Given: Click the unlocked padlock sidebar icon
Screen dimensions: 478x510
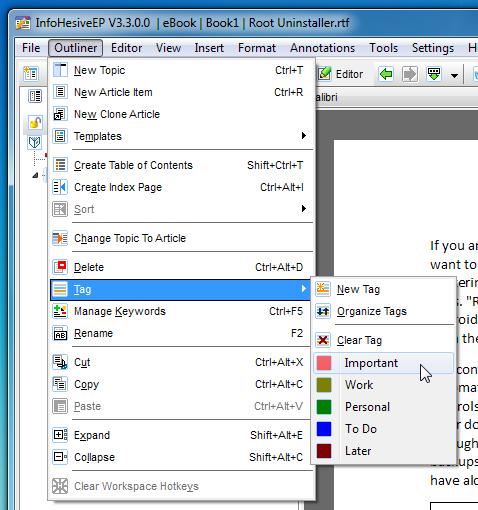Looking at the screenshot, I should pyautogui.click(x=35, y=122).
